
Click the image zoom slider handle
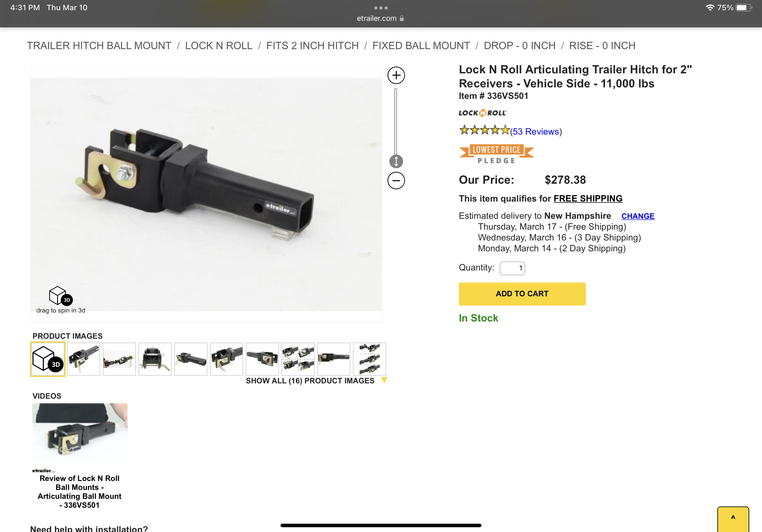tap(396, 161)
